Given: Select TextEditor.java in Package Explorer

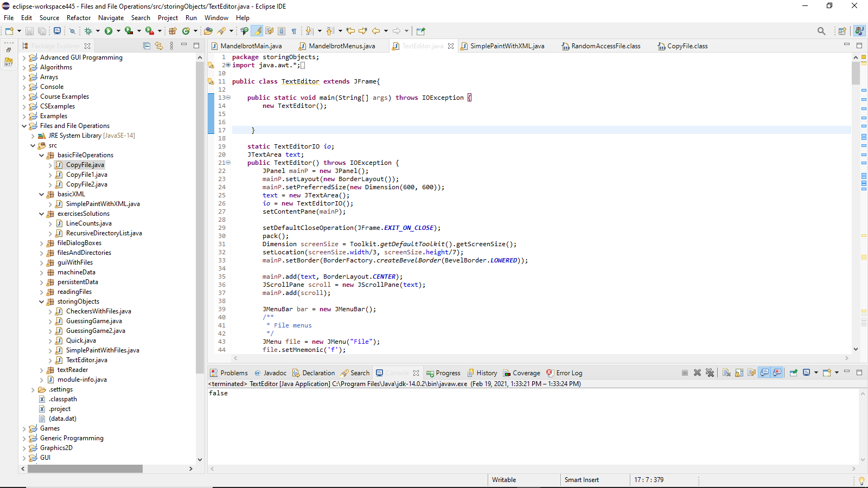Looking at the screenshot, I should tap(86, 360).
